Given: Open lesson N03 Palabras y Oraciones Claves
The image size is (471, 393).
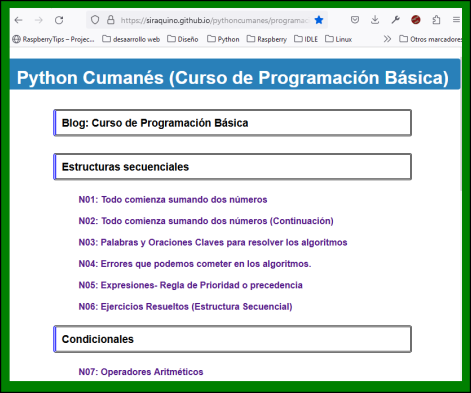Looking at the screenshot, I should coord(213,242).
